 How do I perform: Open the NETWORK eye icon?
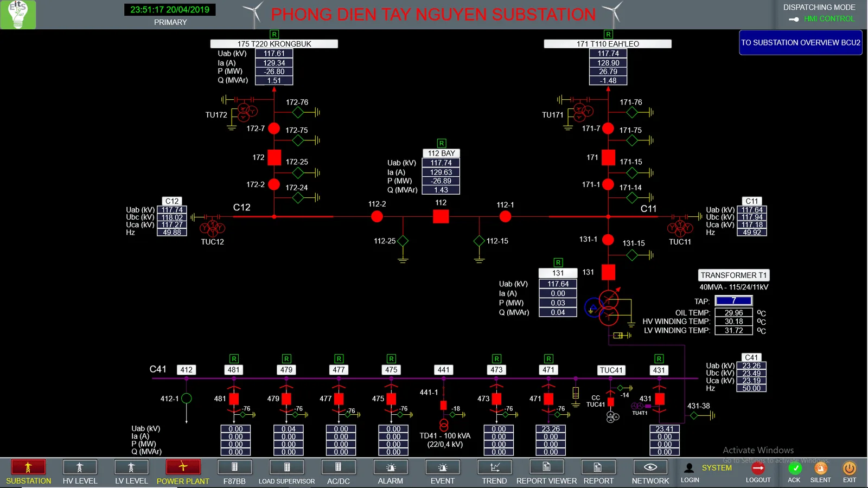tap(650, 467)
